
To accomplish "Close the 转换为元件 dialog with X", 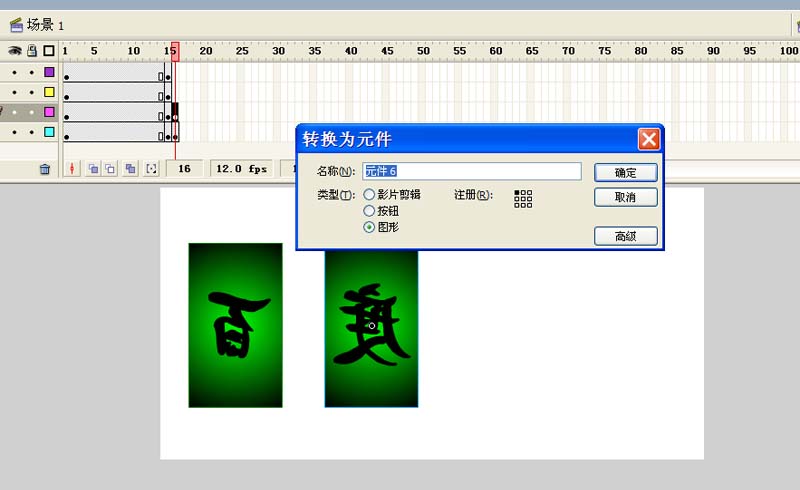I will [648, 139].
